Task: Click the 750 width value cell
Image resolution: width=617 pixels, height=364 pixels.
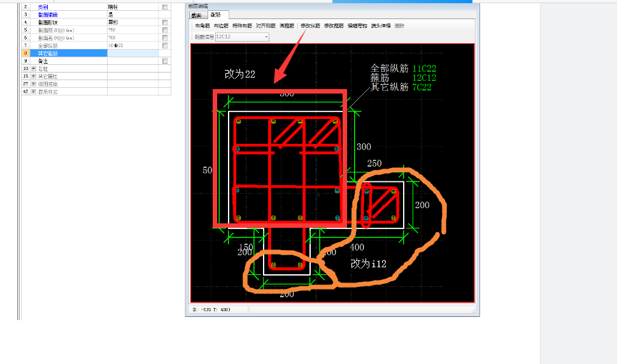Action: [132, 31]
